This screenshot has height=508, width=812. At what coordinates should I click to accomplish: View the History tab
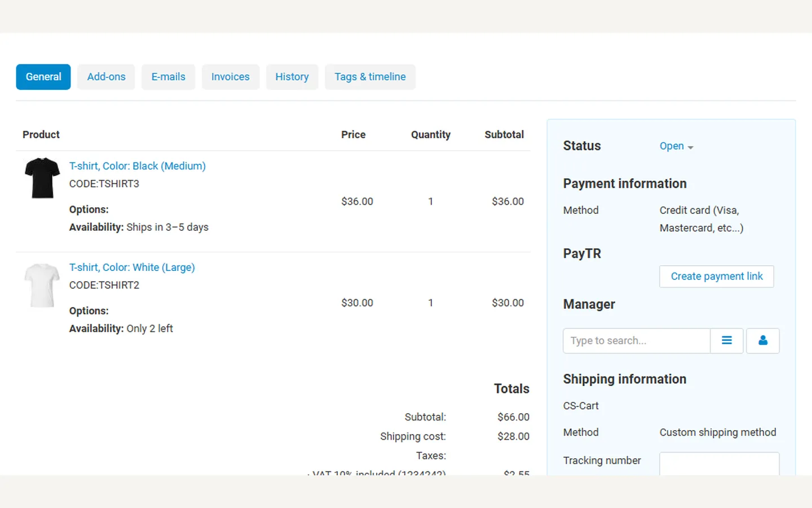pyautogui.click(x=292, y=77)
